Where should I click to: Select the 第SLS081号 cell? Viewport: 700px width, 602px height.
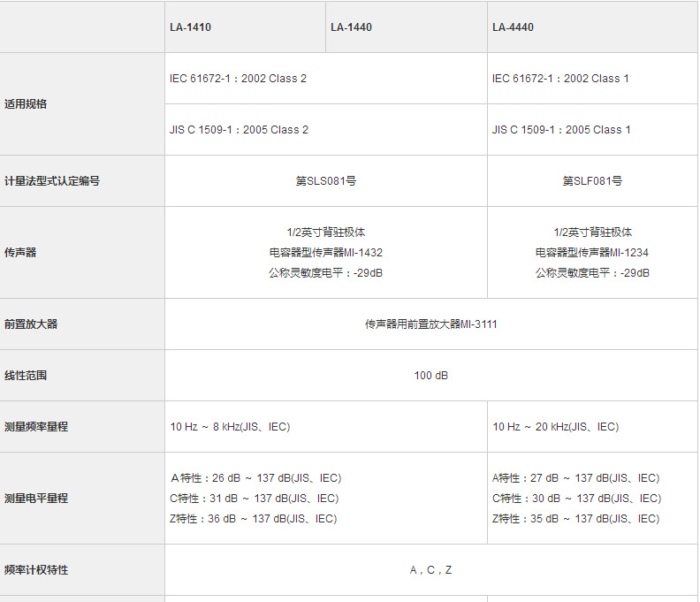[326, 181]
